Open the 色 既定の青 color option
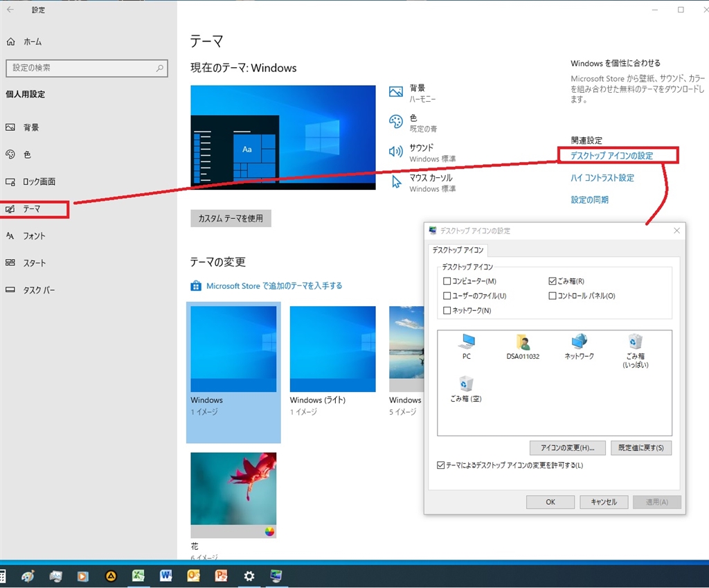 [x=413, y=123]
